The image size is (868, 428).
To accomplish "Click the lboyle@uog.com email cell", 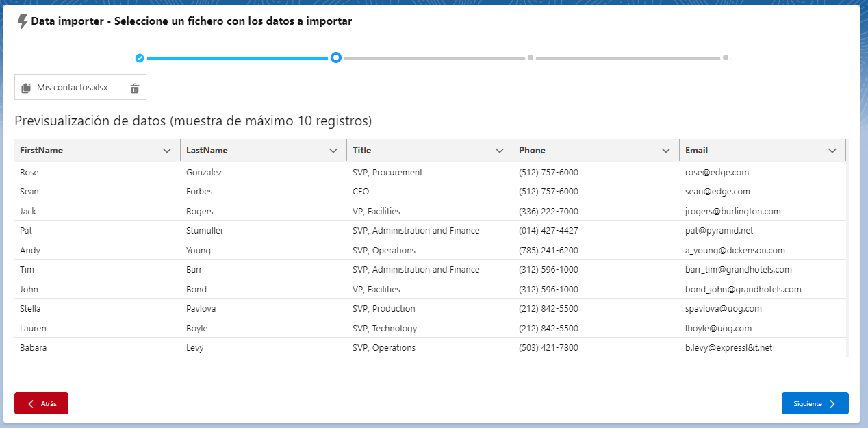I will [x=763, y=329].
